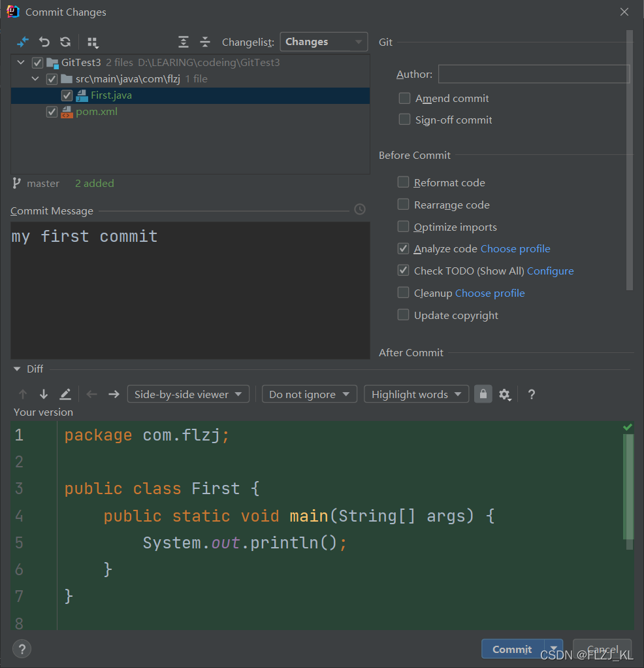Click the right options panel scrollbar
The image size is (644, 668).
(x=630, y=159)
